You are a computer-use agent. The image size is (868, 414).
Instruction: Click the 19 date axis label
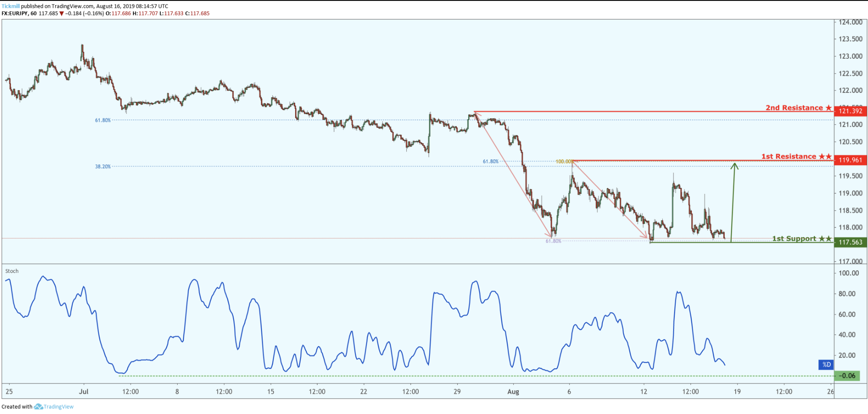737,392
